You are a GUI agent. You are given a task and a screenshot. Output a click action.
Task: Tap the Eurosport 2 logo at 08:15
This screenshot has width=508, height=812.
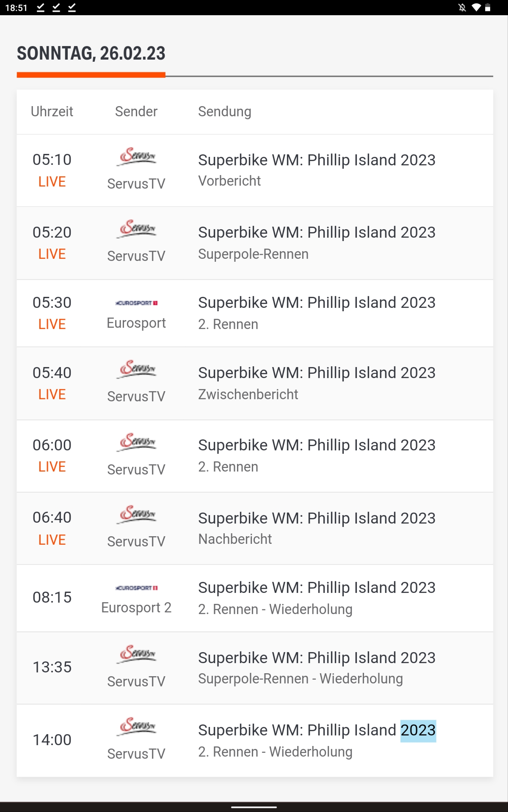pos(136,588)
